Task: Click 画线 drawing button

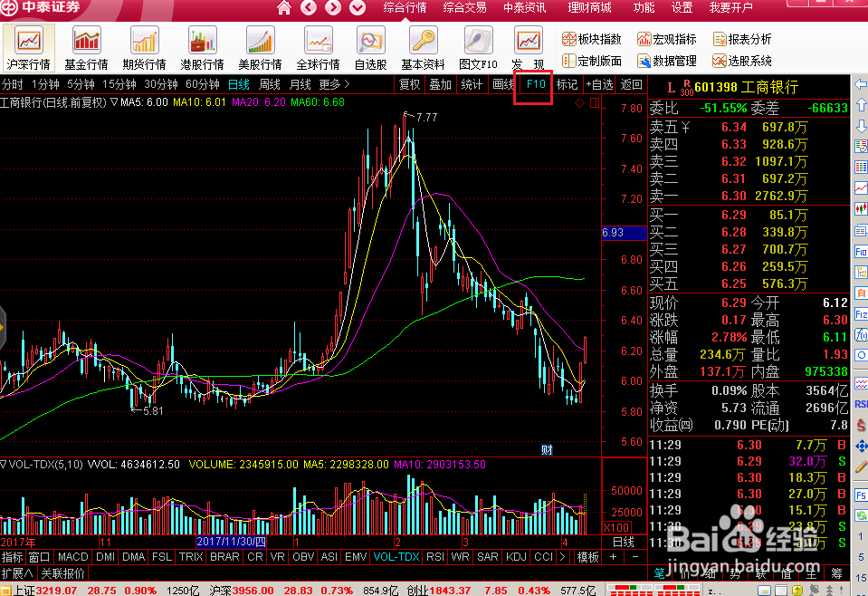Action: coord(502,85)
